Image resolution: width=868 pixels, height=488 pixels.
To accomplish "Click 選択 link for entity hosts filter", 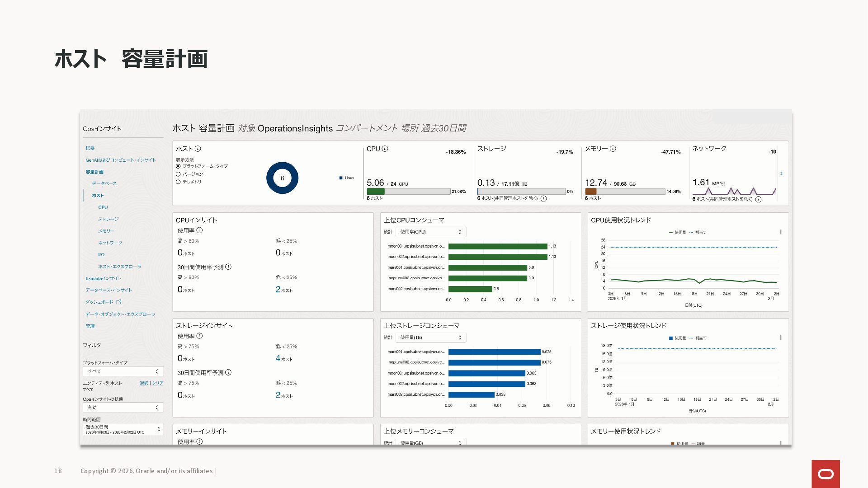I will click(144, 383).
